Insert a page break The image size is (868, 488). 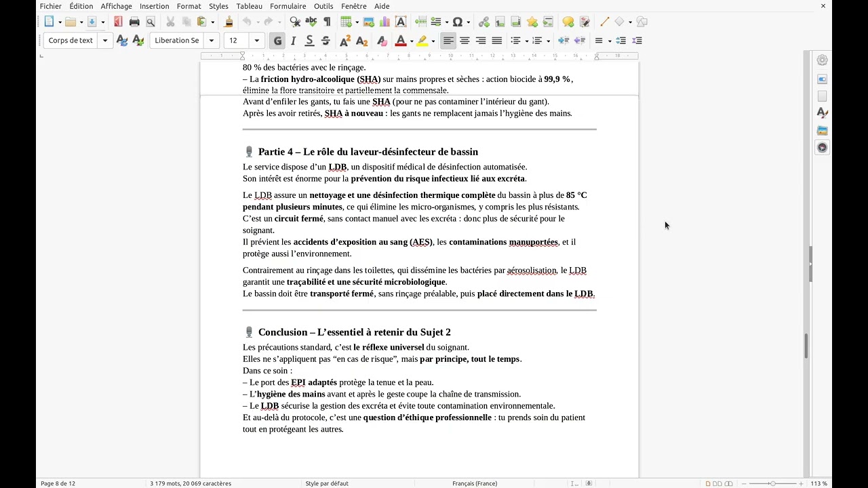tap(420, 22)
